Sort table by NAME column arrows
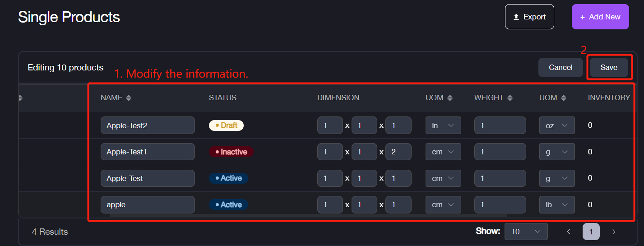This screenshot has width=644, height=246. [129, 98]
